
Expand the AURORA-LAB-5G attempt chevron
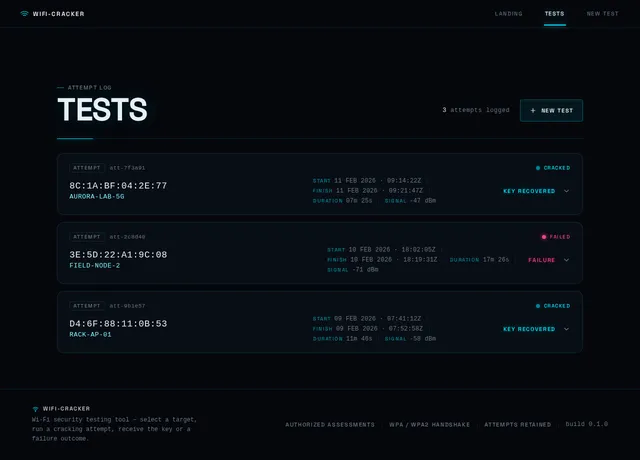[x=567, y=191]
